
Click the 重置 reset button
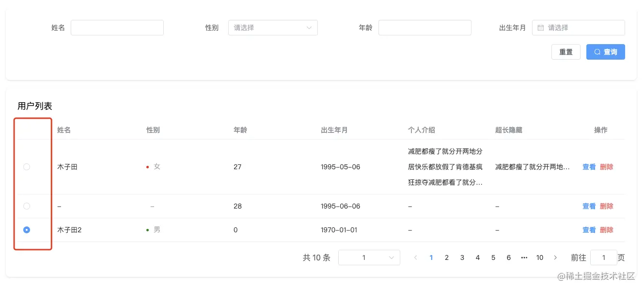[x=565, y=52]
